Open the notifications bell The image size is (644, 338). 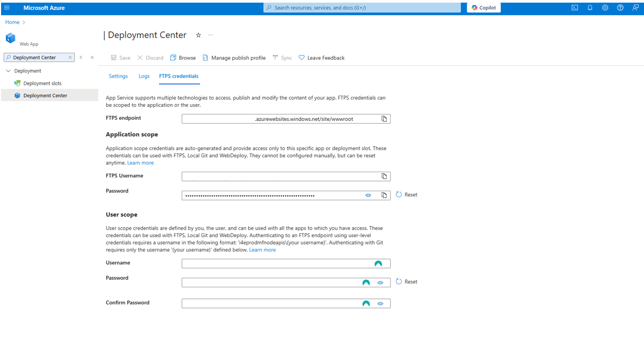click(x=590, y=8)
